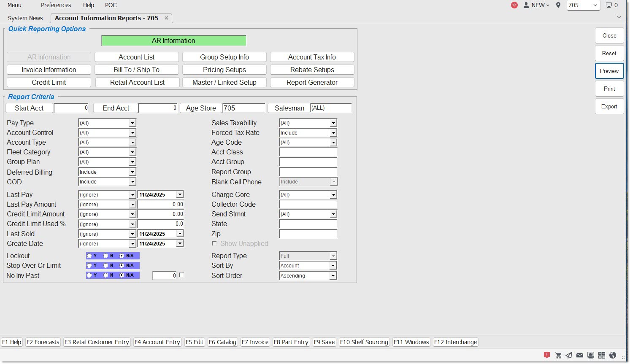Open the Preferences menu
This screenshot has height=364, width=630.
56,5
